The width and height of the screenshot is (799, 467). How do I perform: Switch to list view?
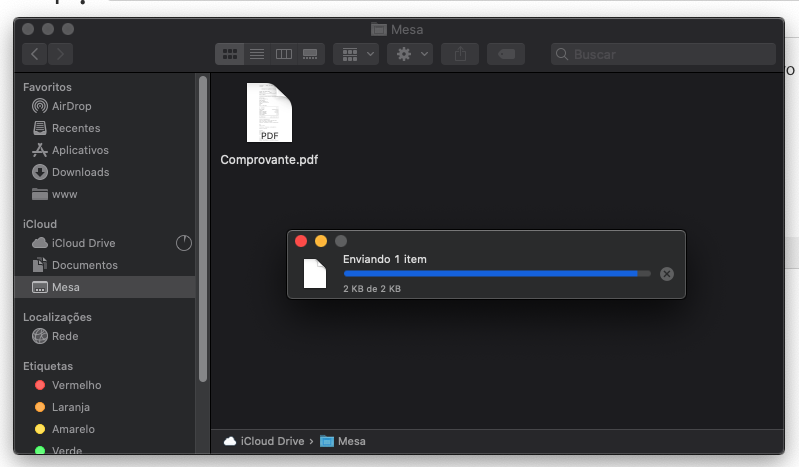click(257, 54)
